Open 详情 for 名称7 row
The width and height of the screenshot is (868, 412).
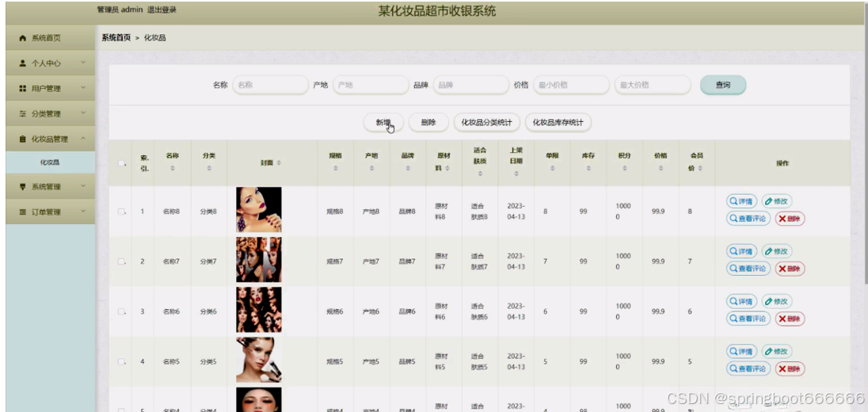pyautogui.click(x=741, y=251)
